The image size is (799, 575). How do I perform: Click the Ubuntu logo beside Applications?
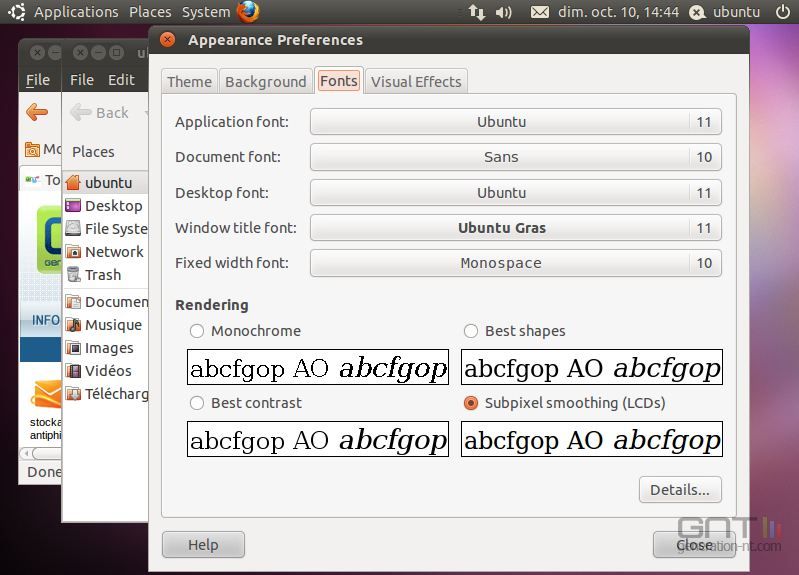(17, 12)
